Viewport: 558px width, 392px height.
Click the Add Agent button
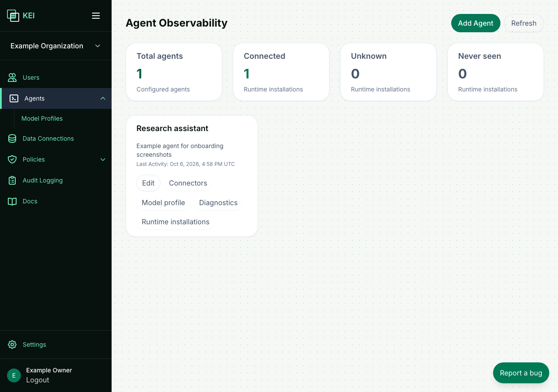coord(476,23)
